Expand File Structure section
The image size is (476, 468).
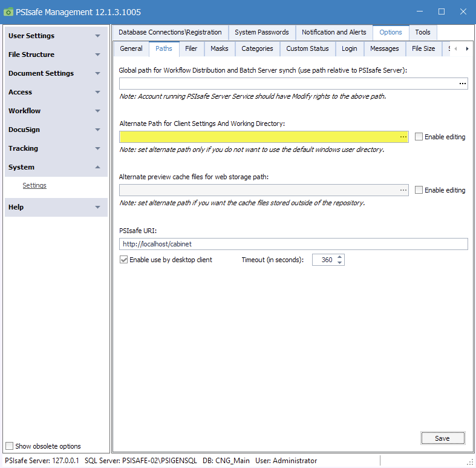coord(56,54)
